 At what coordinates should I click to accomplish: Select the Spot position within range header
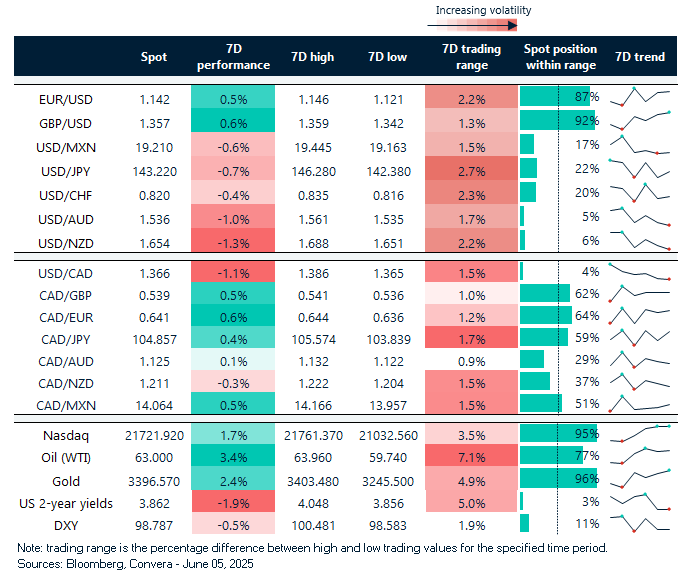[560, 58]
